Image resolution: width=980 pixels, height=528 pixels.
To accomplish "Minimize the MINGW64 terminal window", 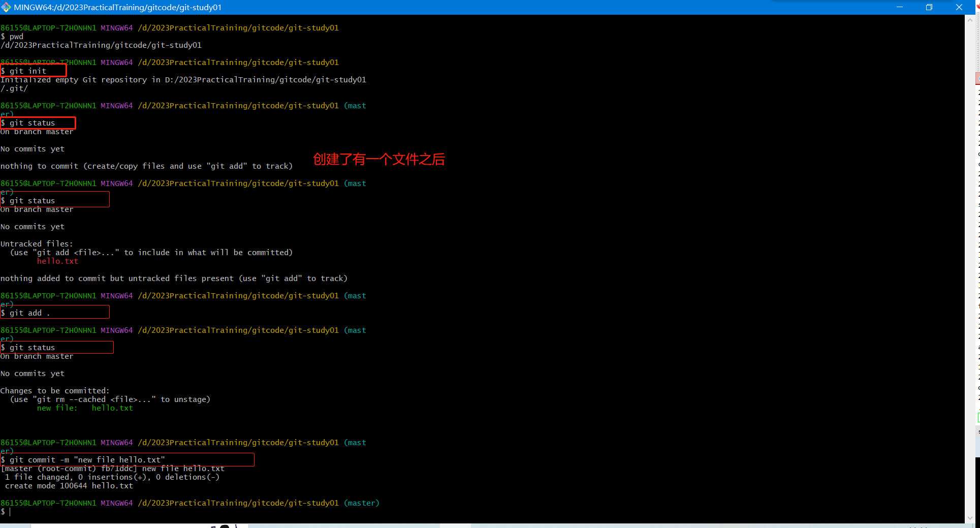I will 899,7.
